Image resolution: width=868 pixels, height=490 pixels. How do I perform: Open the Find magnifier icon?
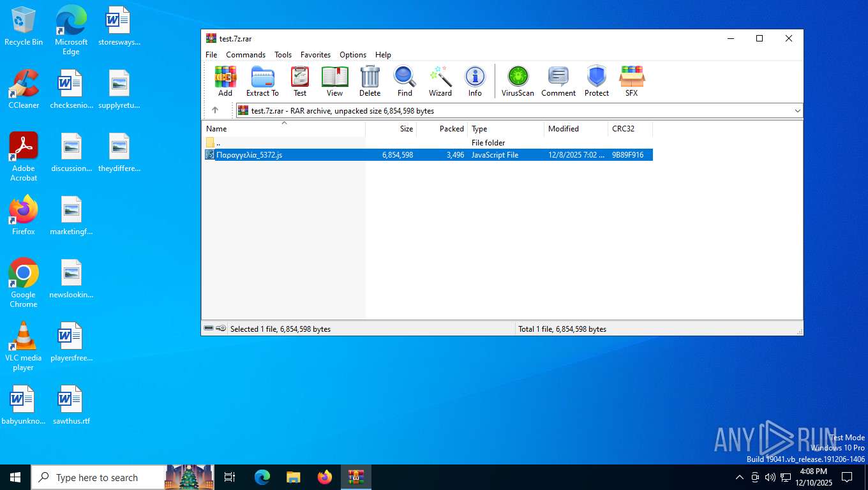point(405,81)
